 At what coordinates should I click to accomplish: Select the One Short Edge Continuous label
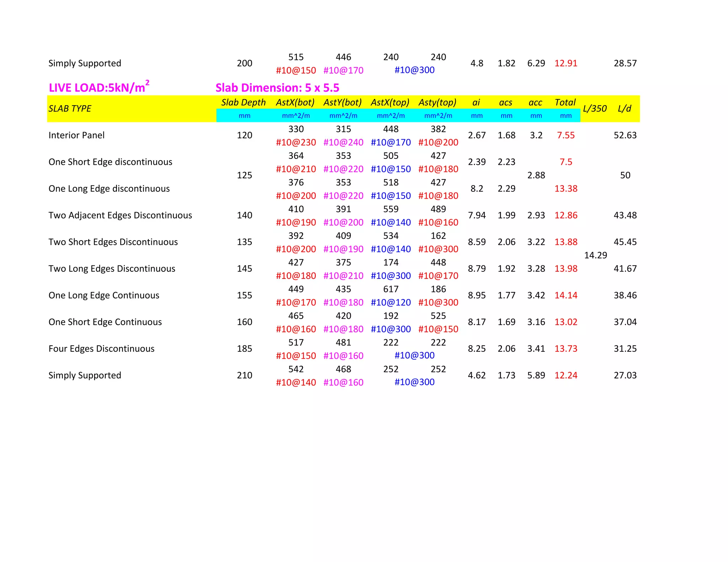[105, 322]
